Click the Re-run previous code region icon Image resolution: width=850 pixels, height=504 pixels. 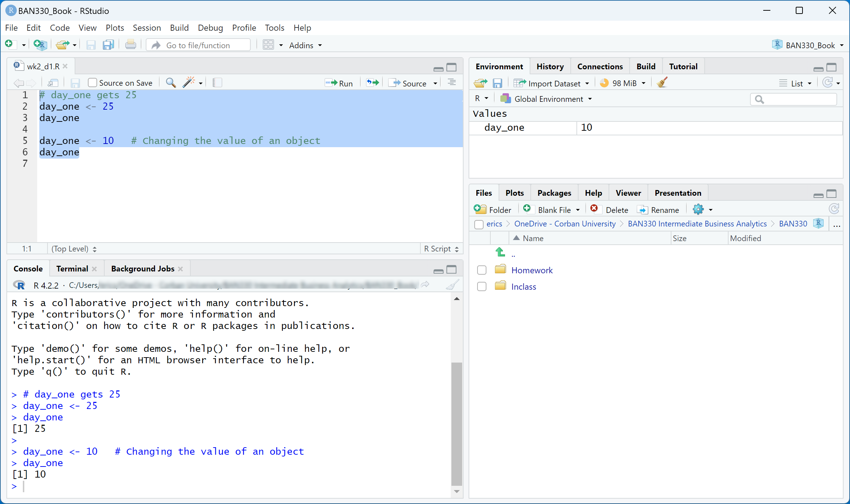(372, 83)
